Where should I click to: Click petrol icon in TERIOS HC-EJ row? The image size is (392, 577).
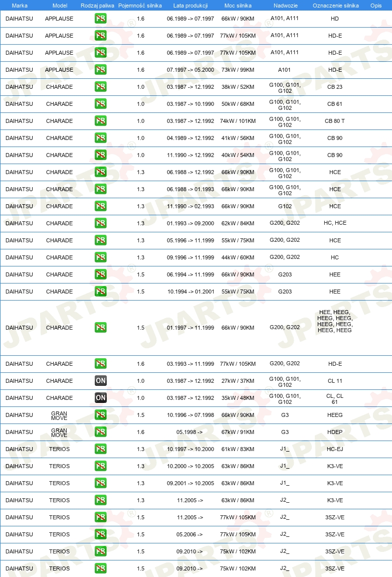[x=100, y=449]
